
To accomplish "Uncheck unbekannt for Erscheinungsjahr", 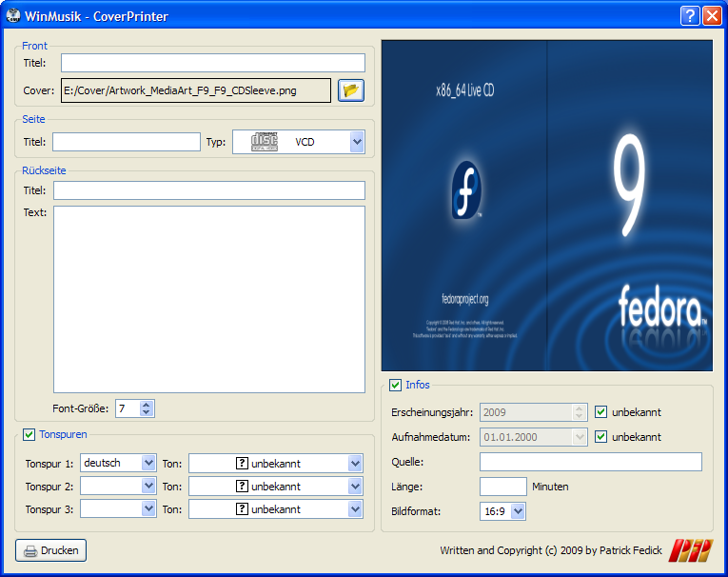I will pos(600,412).
